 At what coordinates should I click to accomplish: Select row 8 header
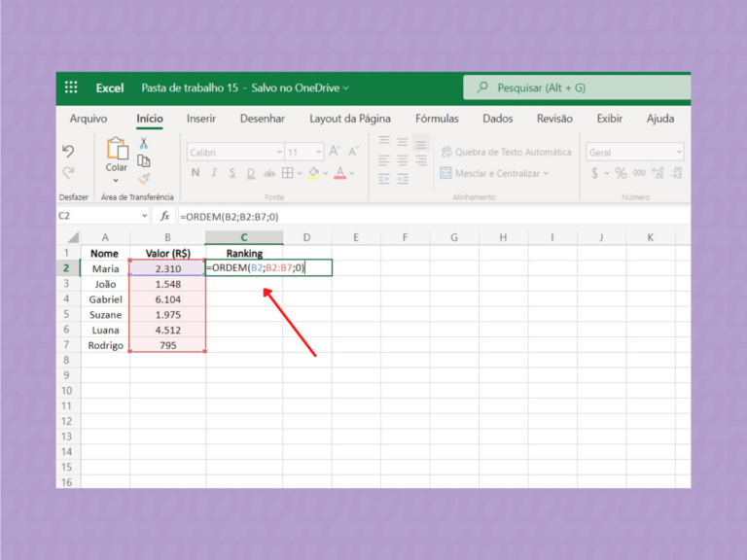[67, 360]
